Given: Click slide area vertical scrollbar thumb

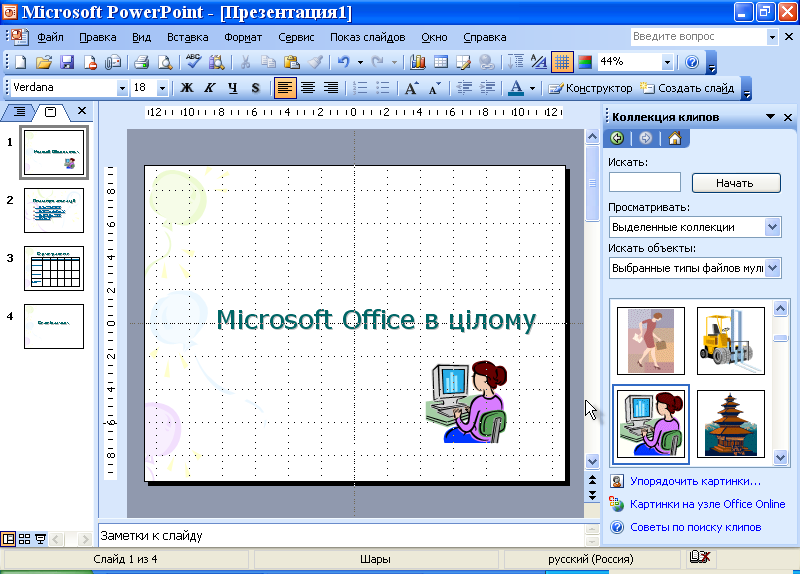Looking at the screenshot, I should click(x=592, y=183).
